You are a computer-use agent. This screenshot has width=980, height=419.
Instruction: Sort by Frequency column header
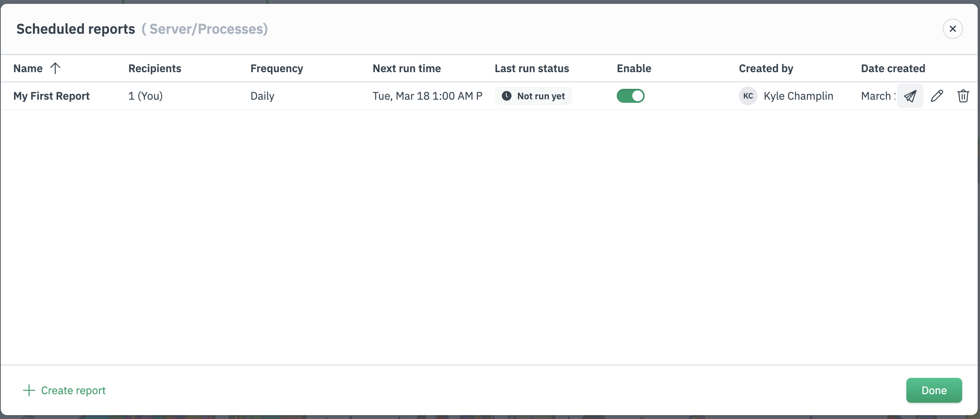pos(276,69)
